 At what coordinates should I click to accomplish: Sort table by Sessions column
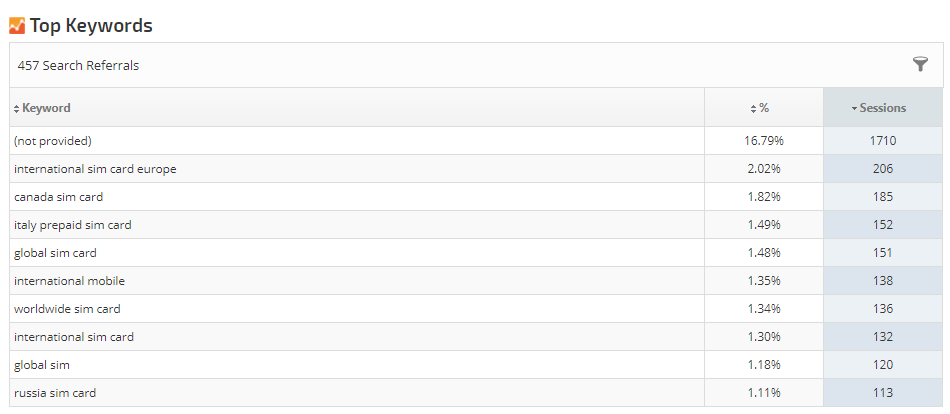(x=882, y=108)
